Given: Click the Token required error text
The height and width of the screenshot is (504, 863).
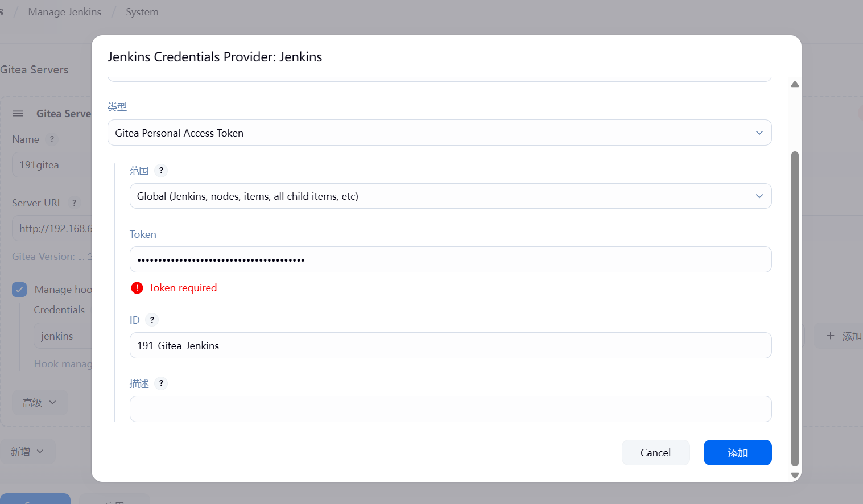Looking at the screenshot, I should pyautogui.click(x=183, y=288).
